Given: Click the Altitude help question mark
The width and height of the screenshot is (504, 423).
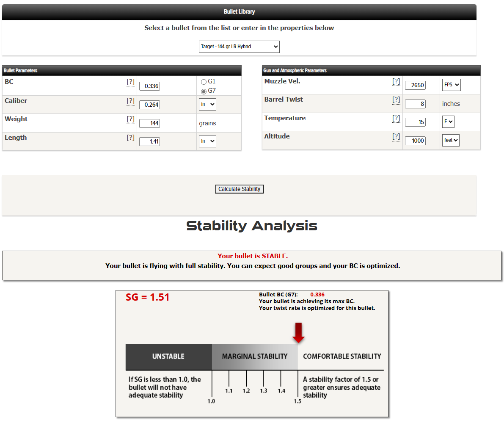Looking at the screenshot, I should point(396,136).
